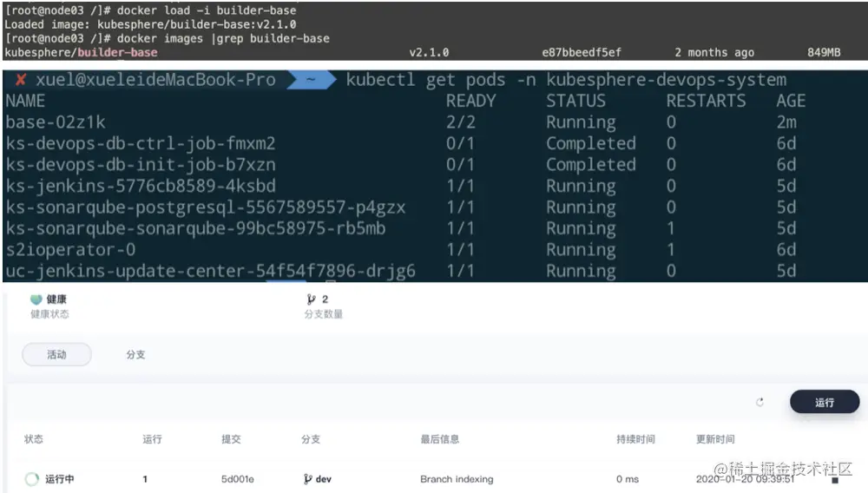
Task: Click pod ks-sonarqube-postgresql-5567589557-p4gzx
Action: [x=206, y=207]
